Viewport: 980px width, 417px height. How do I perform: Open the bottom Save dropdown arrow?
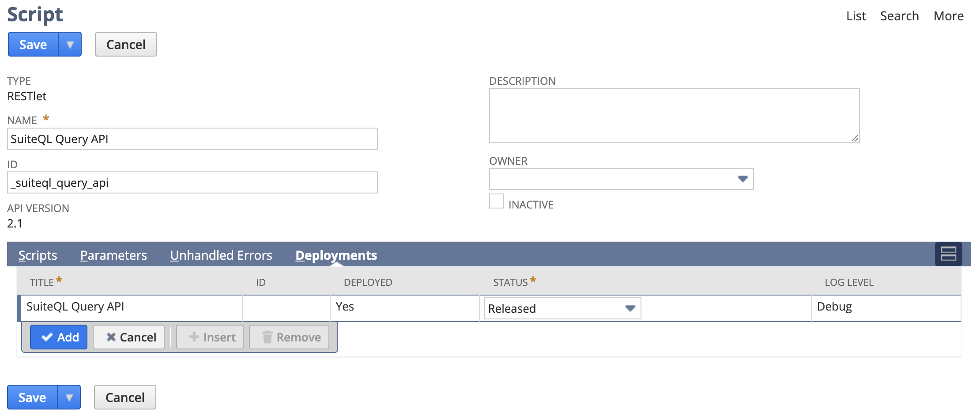point(69,398)
